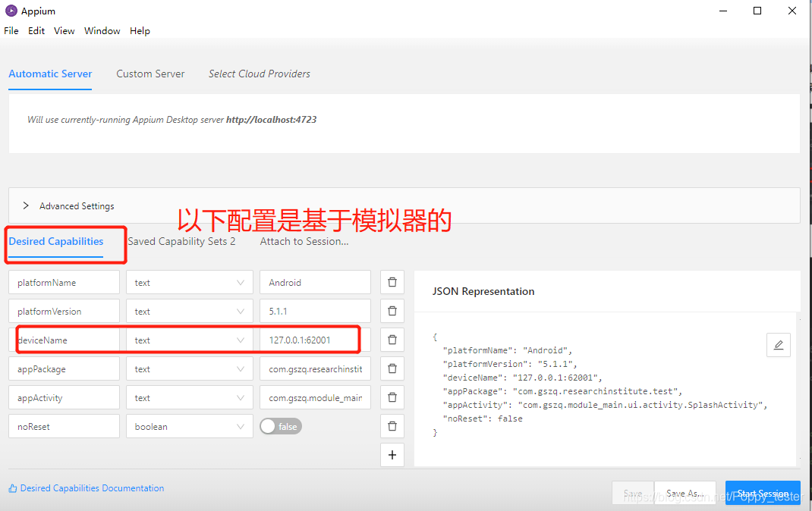Click the 127.0.0.1:62001 device value field
The height and width of the screenshot is (511, 812).
[316, 340]
